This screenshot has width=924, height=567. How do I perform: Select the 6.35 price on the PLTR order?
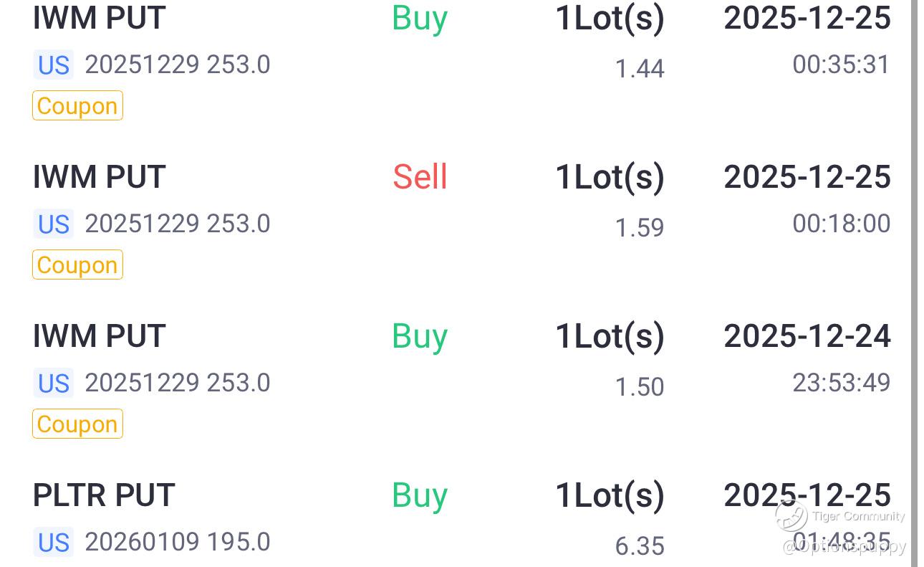(x=640, y=546)
